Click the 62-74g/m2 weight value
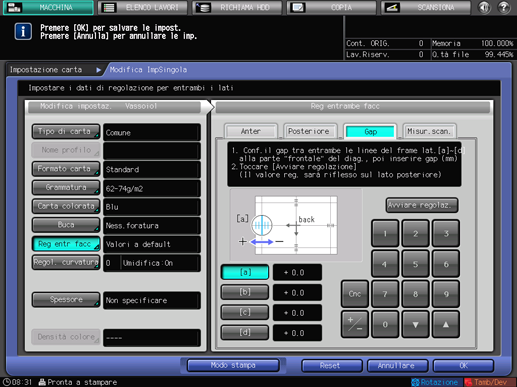This screenshot has height=387, width=517. (152, 188)
